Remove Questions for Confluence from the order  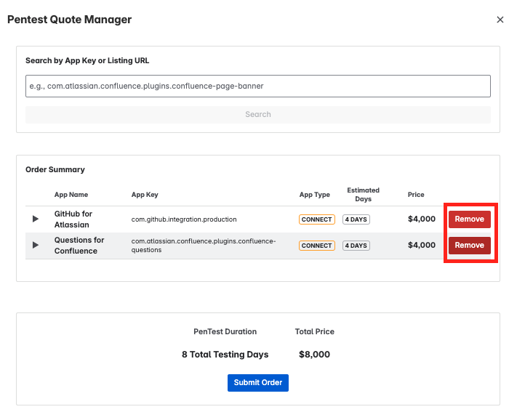pos(469,246)
